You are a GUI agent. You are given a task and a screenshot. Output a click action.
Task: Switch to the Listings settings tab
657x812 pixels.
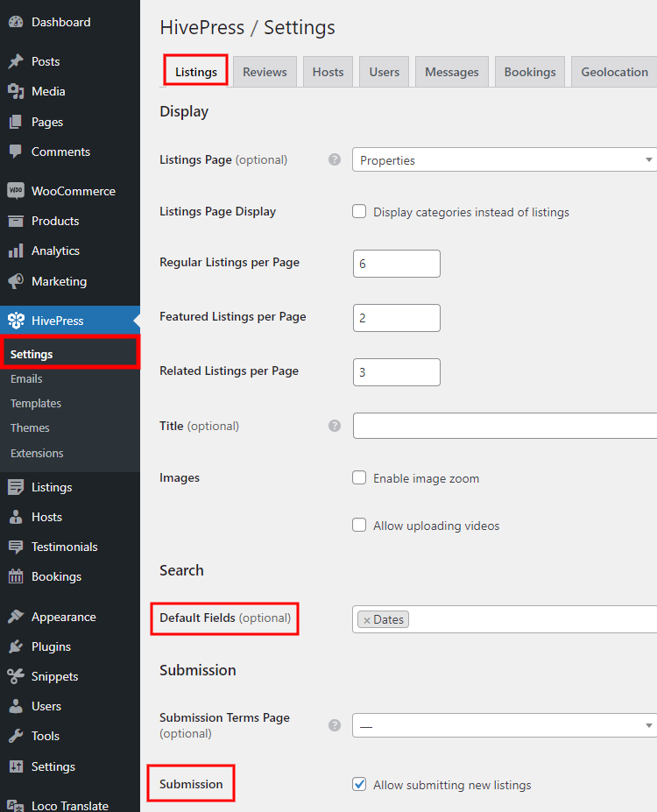[x=195, y=72]
